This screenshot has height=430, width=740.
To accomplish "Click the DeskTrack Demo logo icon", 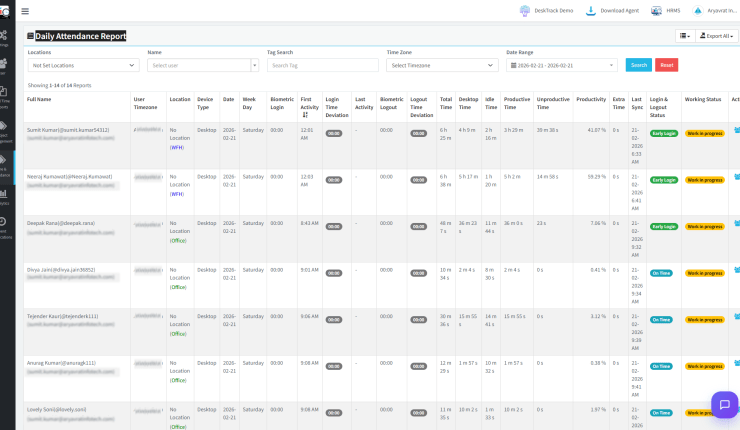I will coord(523,11).
